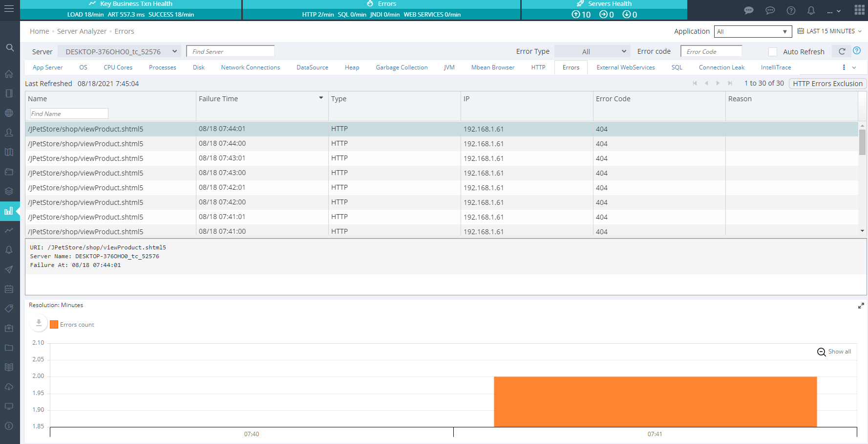Enable the Auto Refresh checkbox
This screenshot has height=444, width=868.
(772, 52)
